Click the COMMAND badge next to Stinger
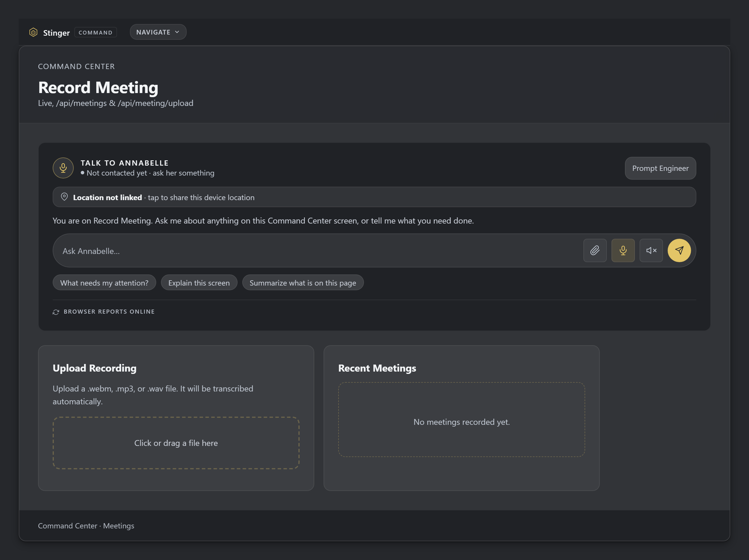The height and width of the screenshot is (560, 749). click(95, 32)
